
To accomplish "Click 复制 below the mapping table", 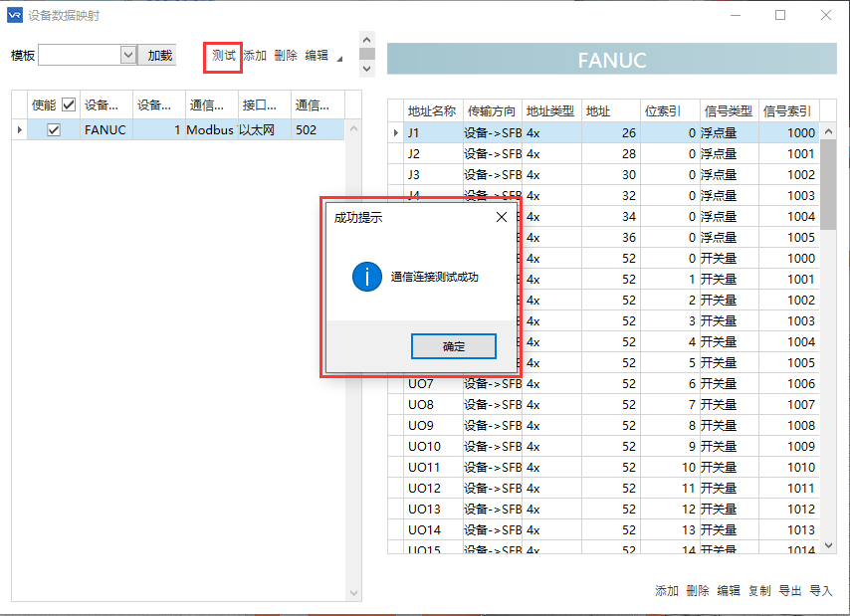I will [758, 590].
